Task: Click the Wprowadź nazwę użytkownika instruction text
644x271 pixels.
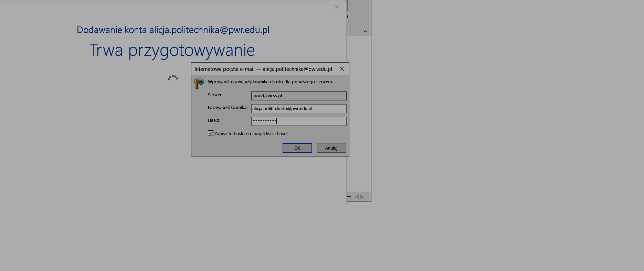Action: point(270,82)
